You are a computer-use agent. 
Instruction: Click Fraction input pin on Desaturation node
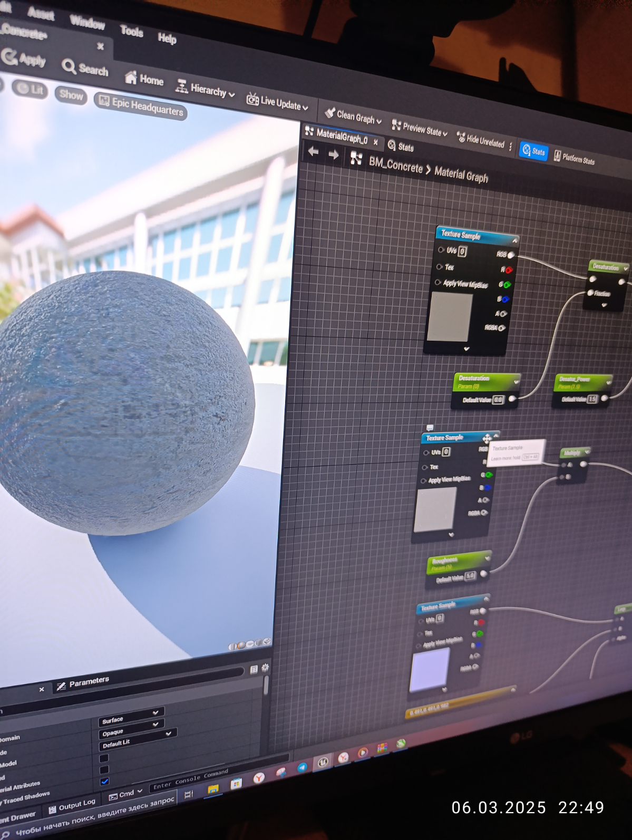[590, 293]
